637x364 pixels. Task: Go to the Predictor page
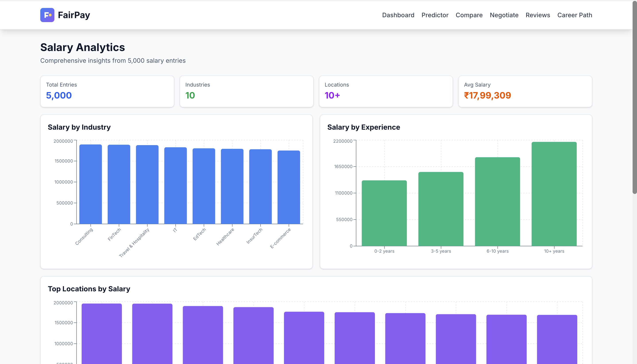point(435,15)
